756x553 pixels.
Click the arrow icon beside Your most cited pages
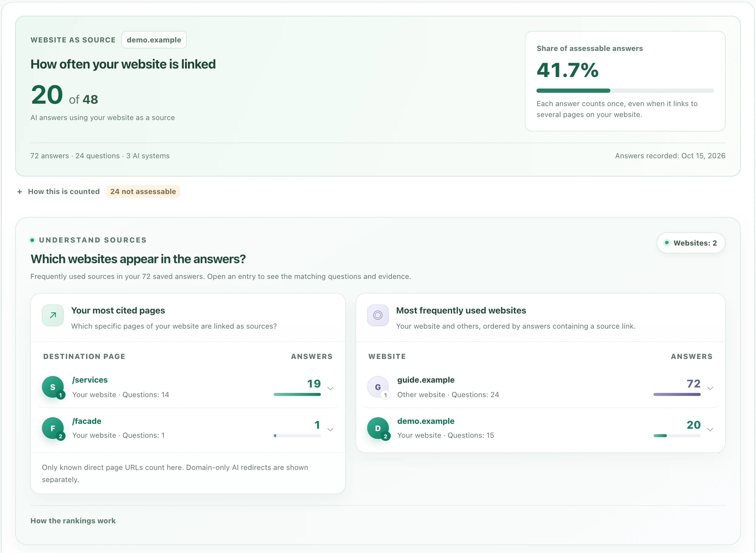point(52,315)
